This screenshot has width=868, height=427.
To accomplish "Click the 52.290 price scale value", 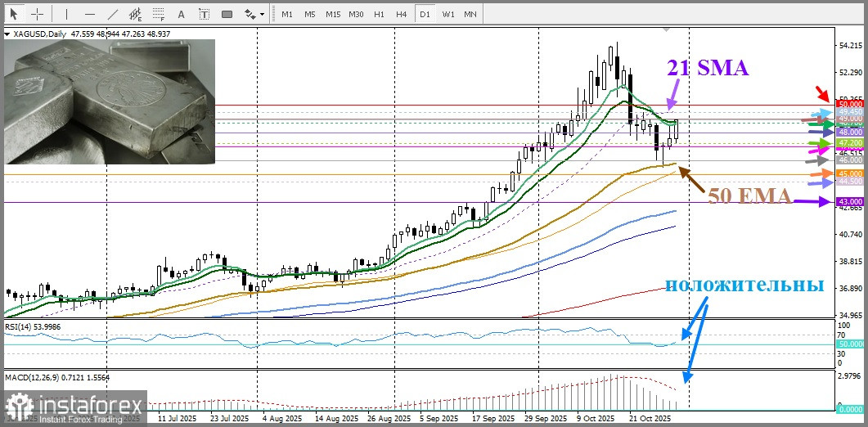I will click(x=851, y=73).
